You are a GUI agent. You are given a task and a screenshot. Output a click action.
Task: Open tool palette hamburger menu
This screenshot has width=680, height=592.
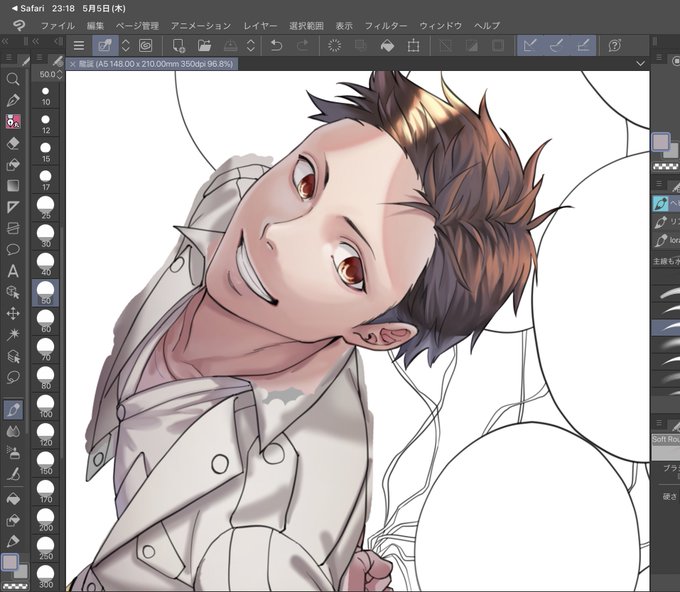(x=9, y=58)
